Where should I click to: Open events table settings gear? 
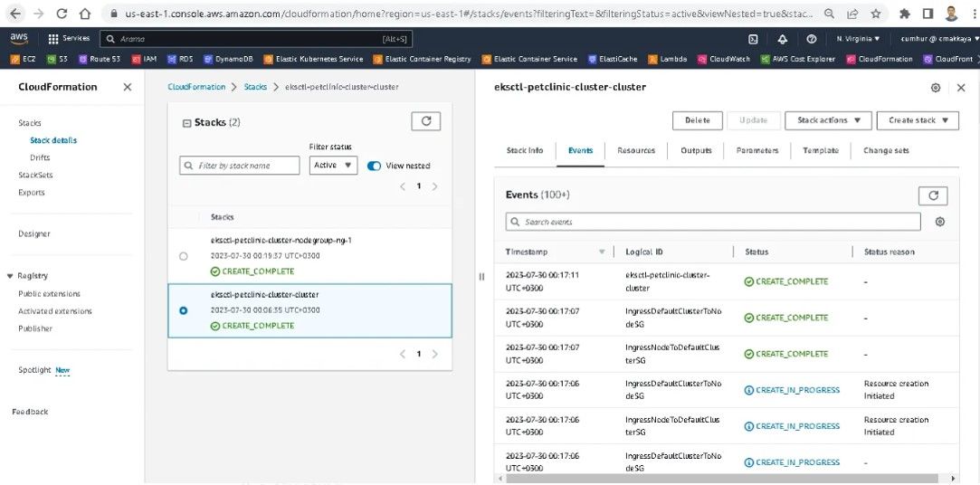[940, 222]
